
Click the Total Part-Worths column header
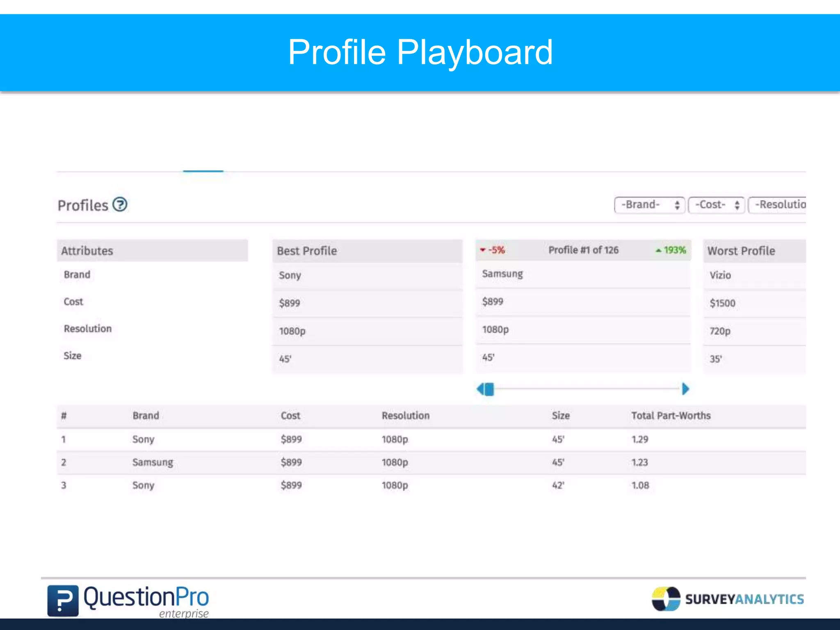pyautogui.click(x=671, y=415)
